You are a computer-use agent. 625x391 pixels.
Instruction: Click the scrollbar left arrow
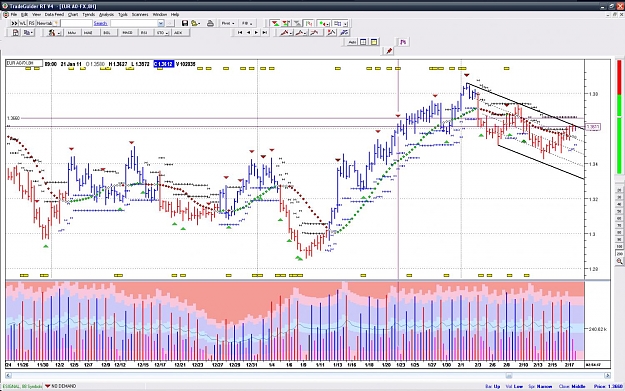(x=8, y=375)
